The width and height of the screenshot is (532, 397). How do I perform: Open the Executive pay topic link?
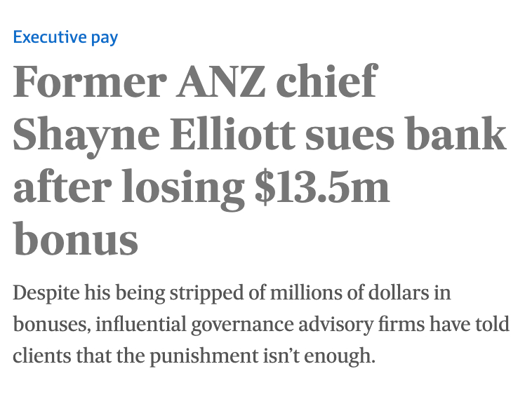coord(65,36)
